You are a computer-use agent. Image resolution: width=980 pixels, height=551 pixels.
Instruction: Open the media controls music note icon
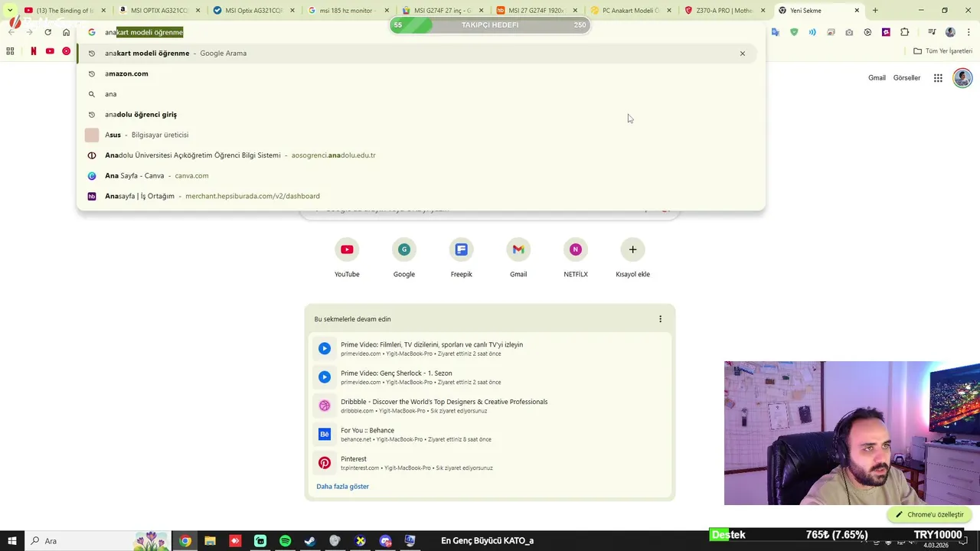(932, 32)
